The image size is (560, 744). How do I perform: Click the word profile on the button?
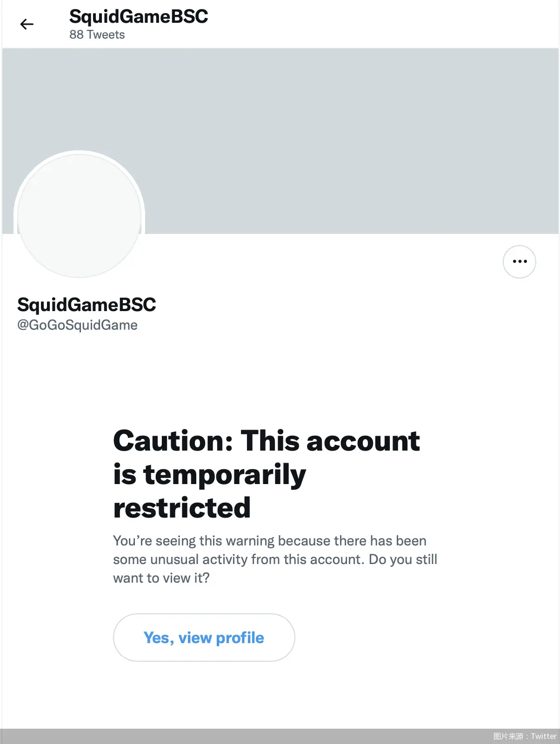[x=240, y=638]
